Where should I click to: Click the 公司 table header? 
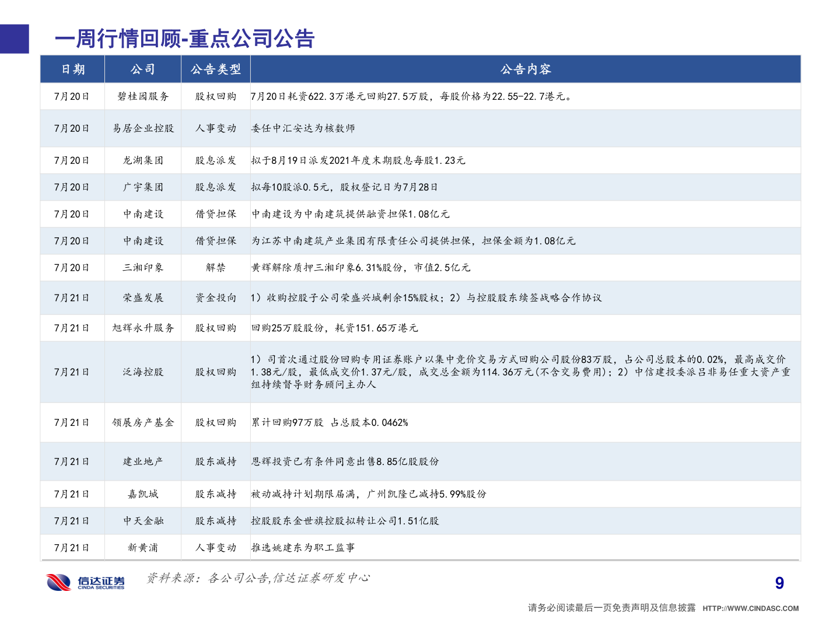click(x=142, y=69)
